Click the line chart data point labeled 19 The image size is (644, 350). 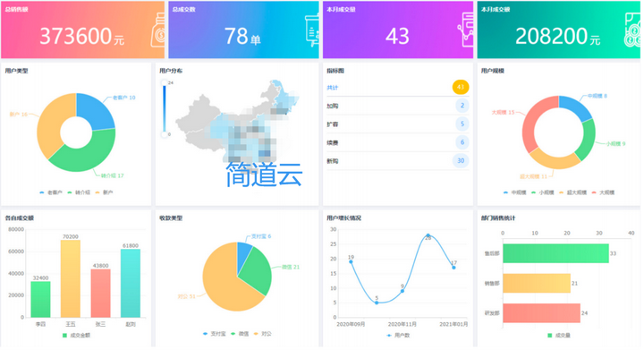click(351, 261)
